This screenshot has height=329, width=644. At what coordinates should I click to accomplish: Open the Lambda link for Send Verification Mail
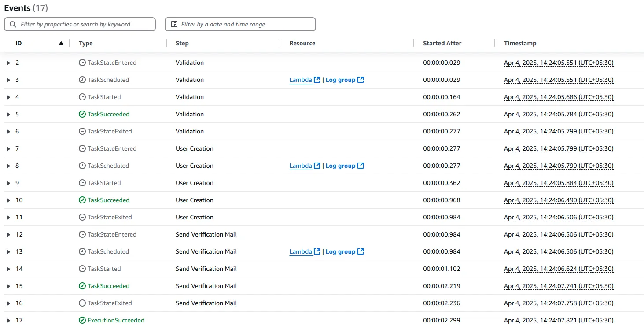301,252
